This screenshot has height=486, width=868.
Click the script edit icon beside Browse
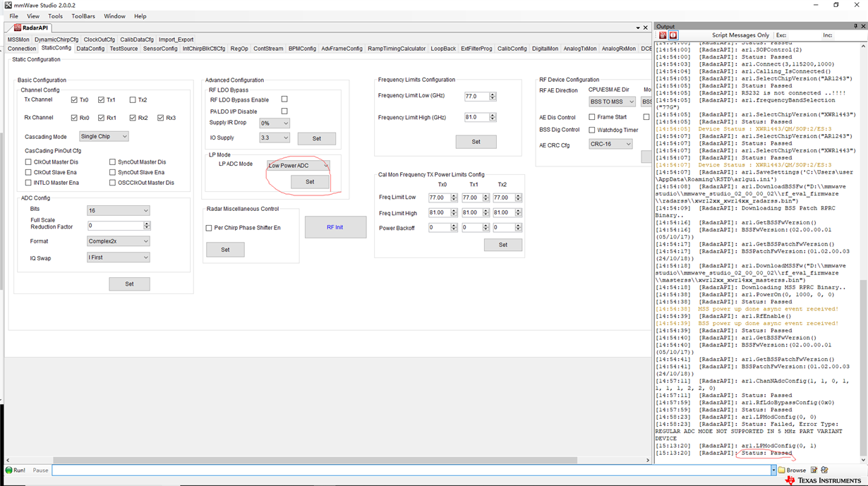pos(814,470)
